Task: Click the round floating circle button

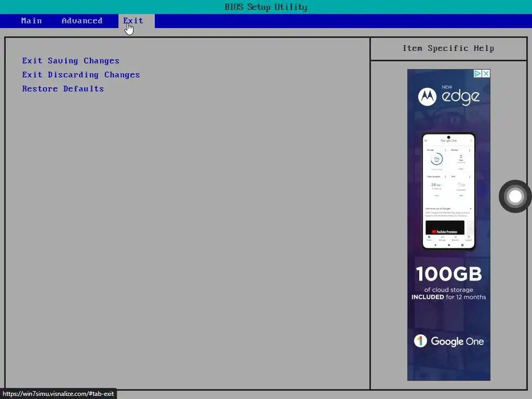Action: (515, 196)
